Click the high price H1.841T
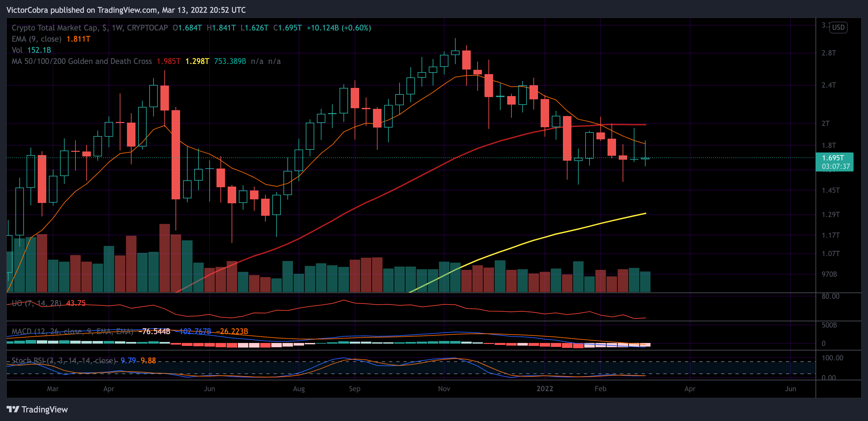 [221, 28]
